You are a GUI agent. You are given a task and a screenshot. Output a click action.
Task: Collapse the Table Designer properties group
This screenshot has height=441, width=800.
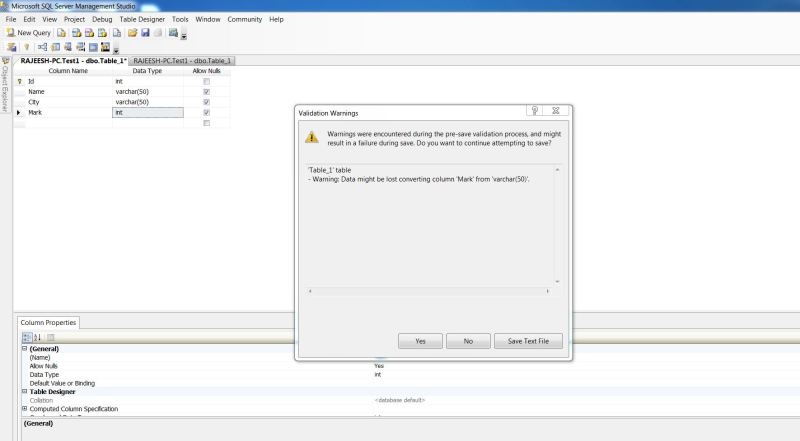pos(24,391)
